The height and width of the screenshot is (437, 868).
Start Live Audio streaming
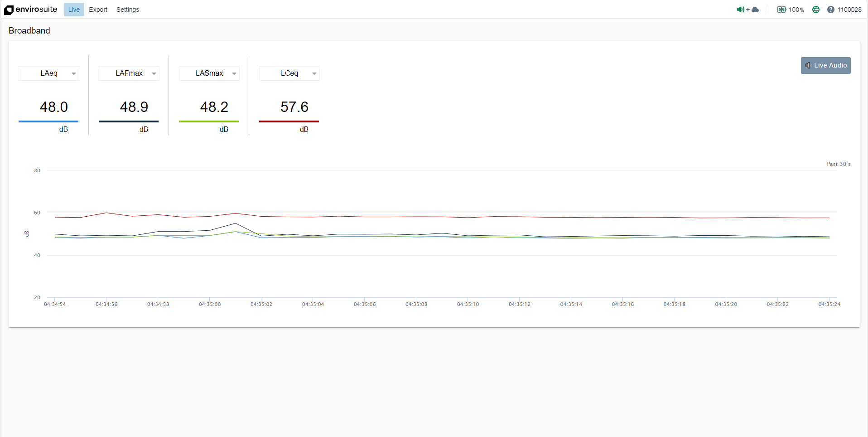[x=825, y=65]
